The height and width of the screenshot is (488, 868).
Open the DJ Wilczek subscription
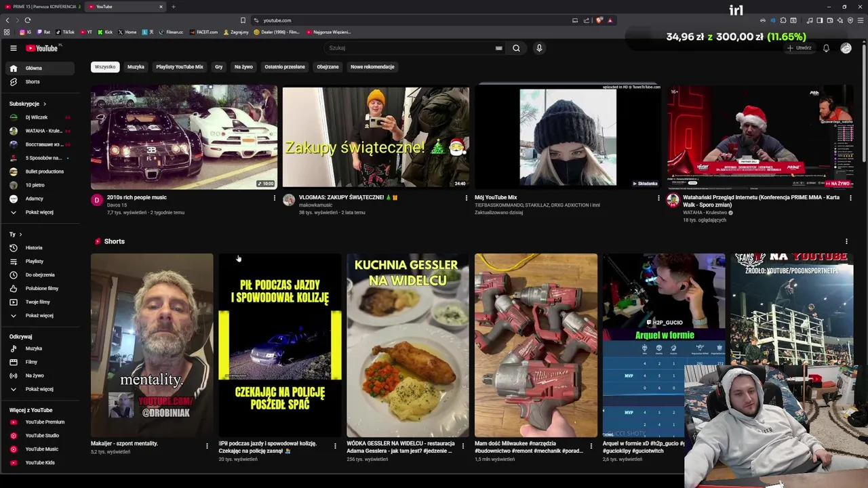40,117
